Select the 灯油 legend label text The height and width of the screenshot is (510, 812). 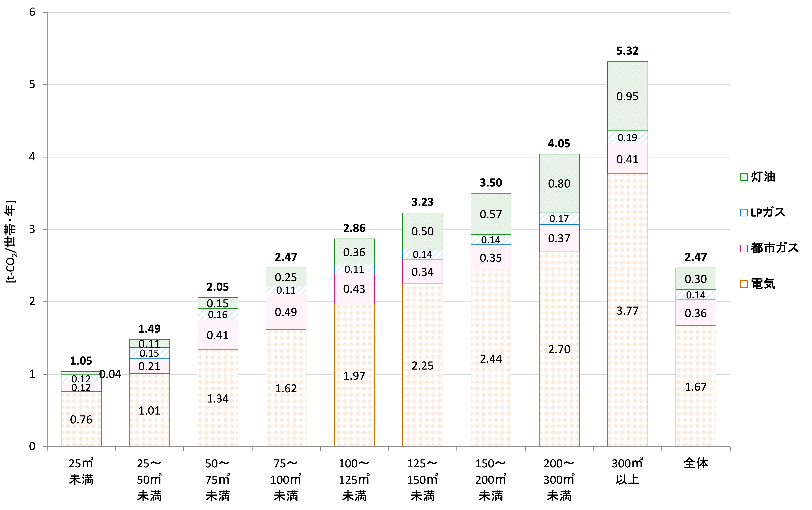click(x=763, y=177)
